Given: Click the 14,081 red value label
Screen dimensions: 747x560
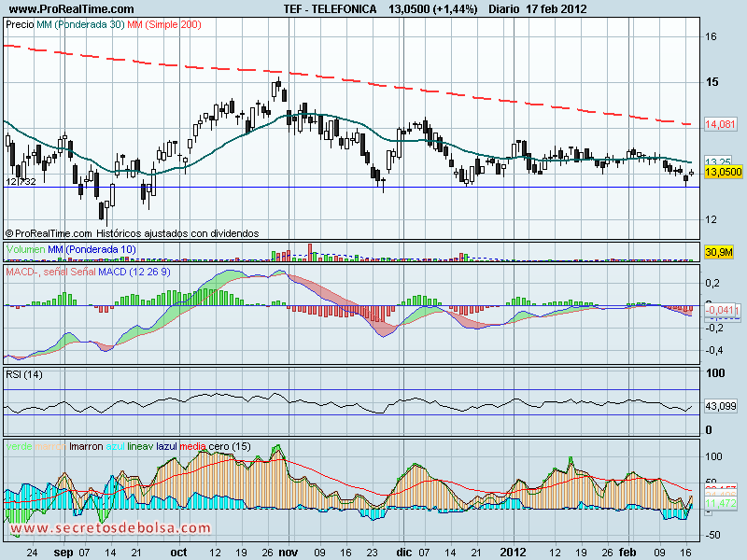Looking at the screenshot, I should (x=720, y=124).
